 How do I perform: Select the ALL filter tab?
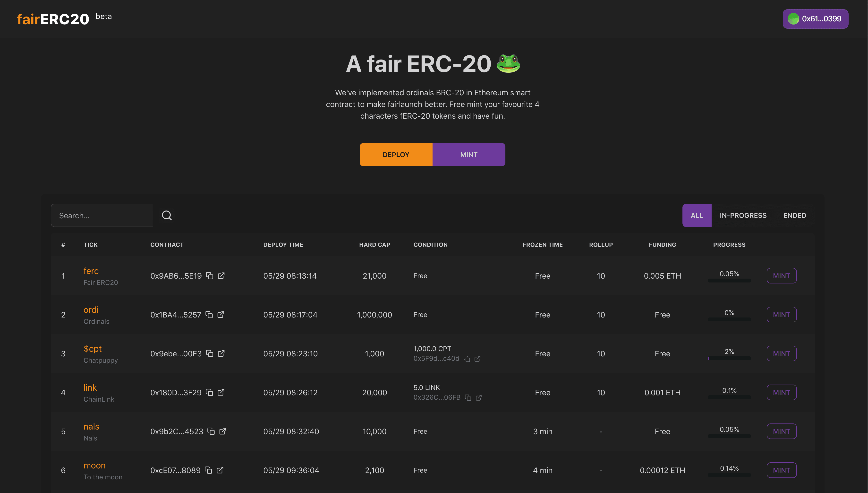click(697, 215)
